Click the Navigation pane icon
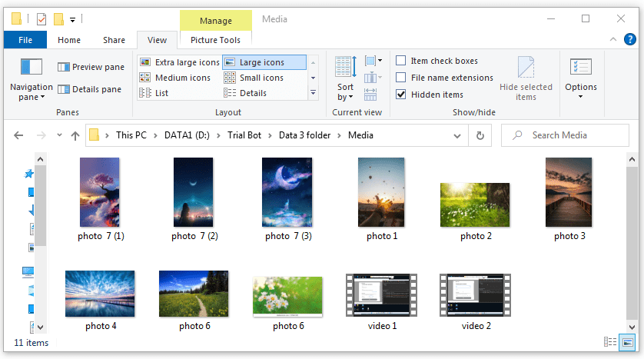This screenshot has width=644, height=359. (x=31, y=68)
